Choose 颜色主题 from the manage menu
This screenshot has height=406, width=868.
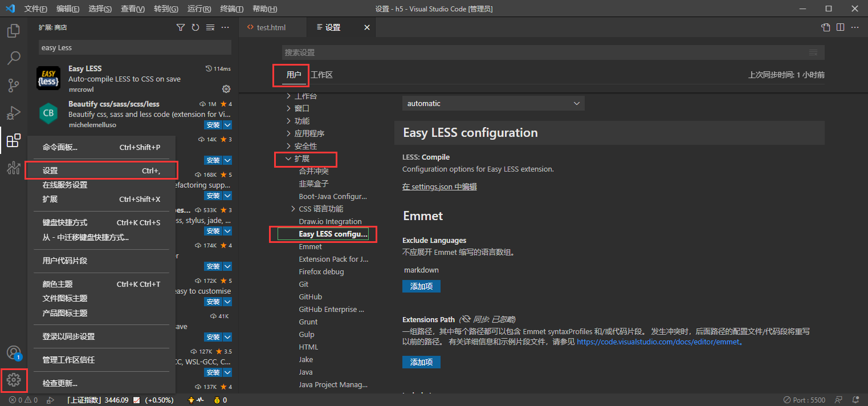pos(101,284)
